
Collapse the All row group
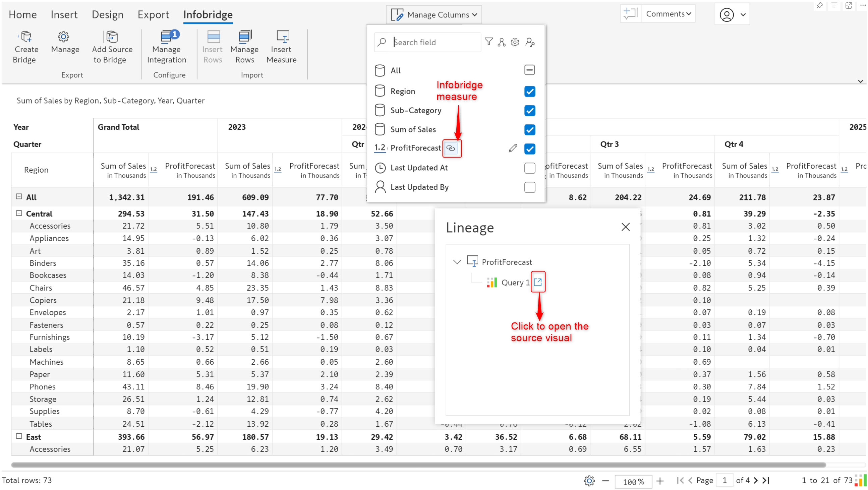point(19,196)
